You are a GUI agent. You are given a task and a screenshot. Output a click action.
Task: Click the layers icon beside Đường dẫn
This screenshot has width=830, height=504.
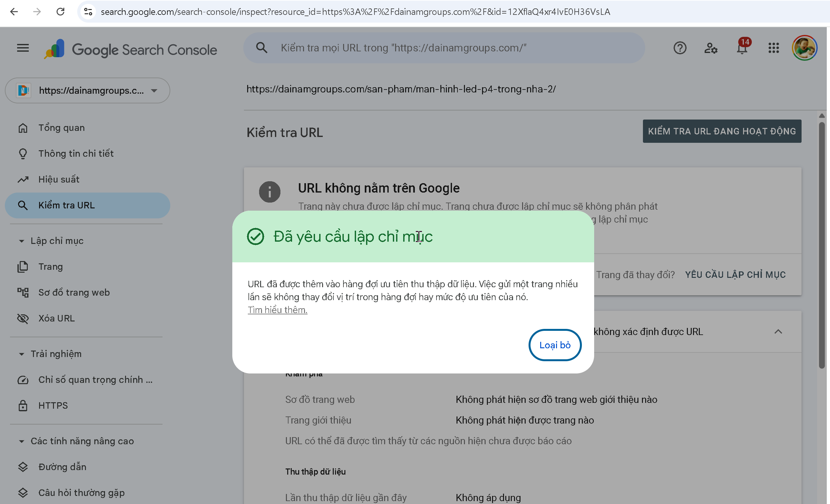coord(23,467)
